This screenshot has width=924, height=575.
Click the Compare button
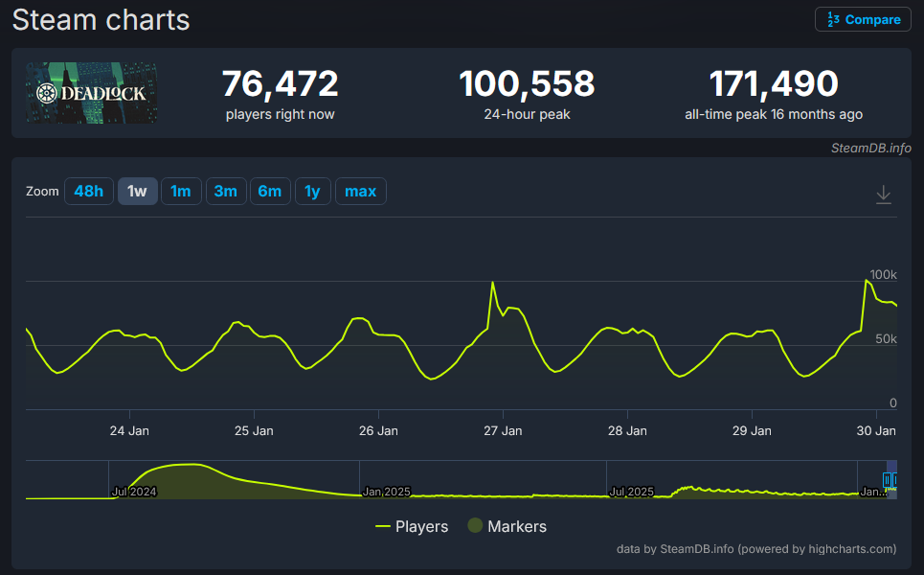pos(863,19)
